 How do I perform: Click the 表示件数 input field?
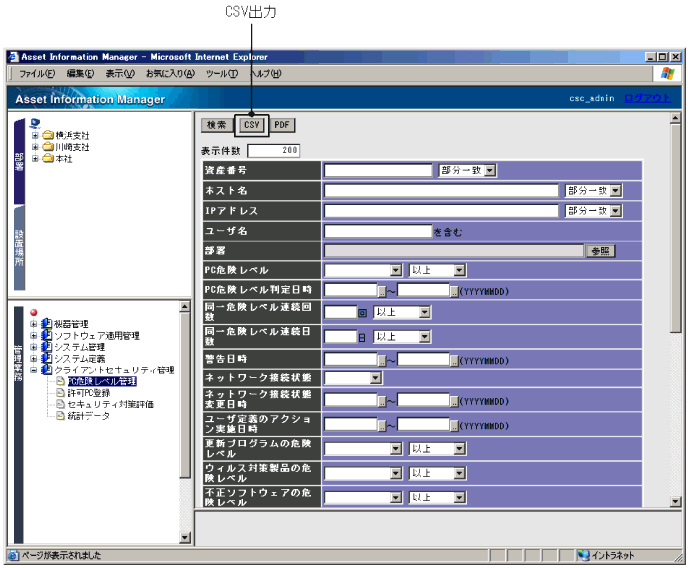tap(273, 151)
